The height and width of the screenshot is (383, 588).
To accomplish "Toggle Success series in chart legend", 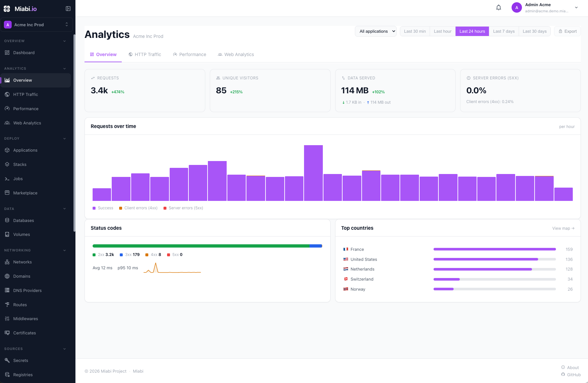I will [103, 208].
